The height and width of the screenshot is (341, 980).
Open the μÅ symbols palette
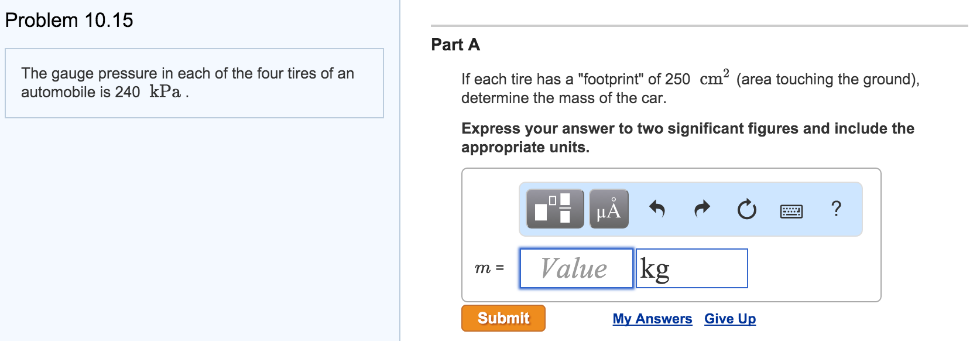tap(609, 209)
